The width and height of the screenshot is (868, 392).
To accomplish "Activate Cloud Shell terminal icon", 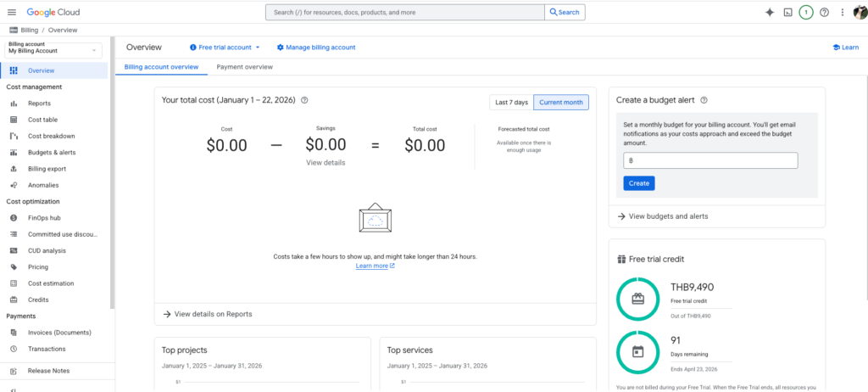I will coord(787,12).
